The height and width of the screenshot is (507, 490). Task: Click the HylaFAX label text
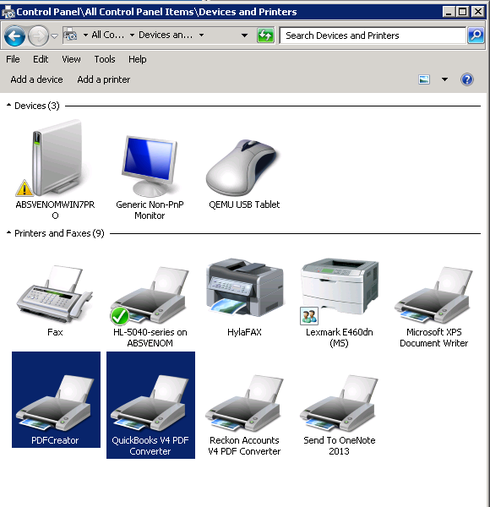tap(244, 332)
